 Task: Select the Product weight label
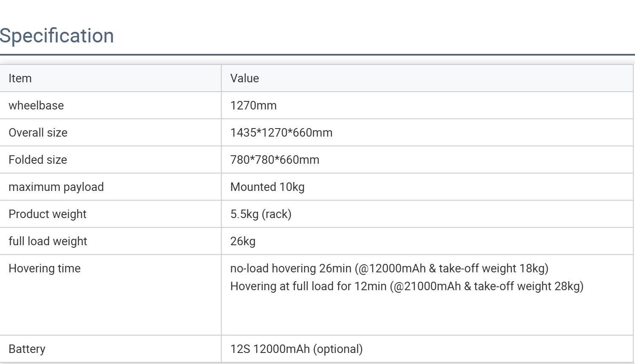pyautogui.click(x=47, y=214)
